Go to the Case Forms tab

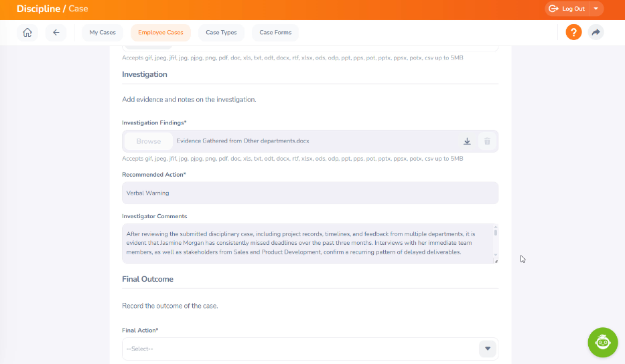coord(275,32)
